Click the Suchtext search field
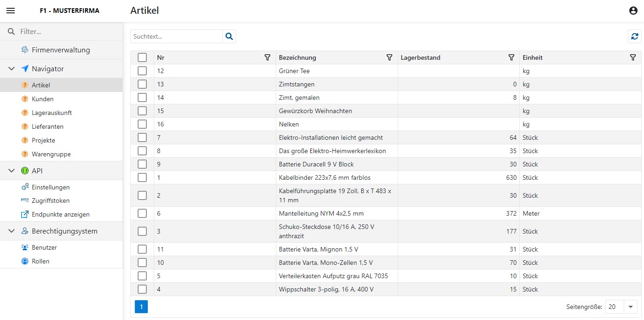Viewport: 644px width, 320px height. [x=176, y=36]
